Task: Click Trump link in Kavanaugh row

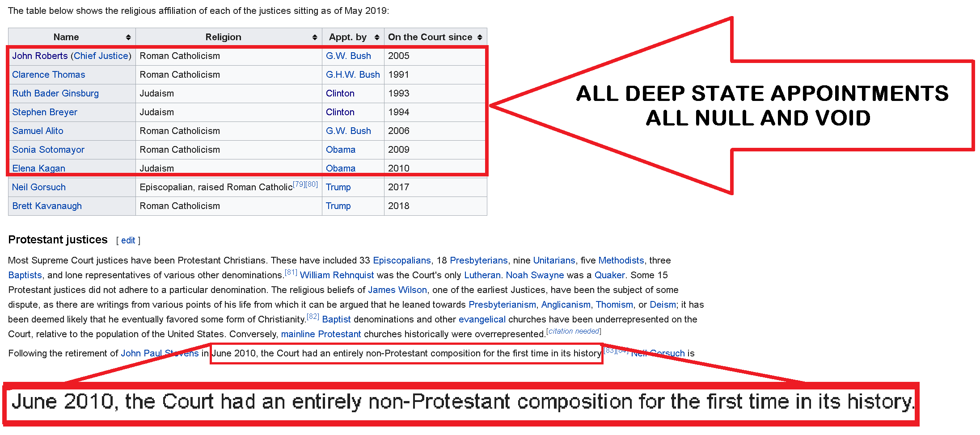Action: point(338,206)
